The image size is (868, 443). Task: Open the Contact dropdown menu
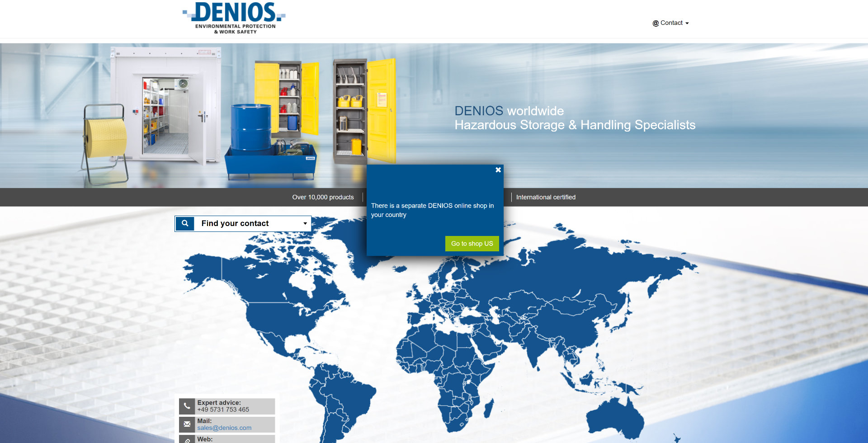[670, 23]
